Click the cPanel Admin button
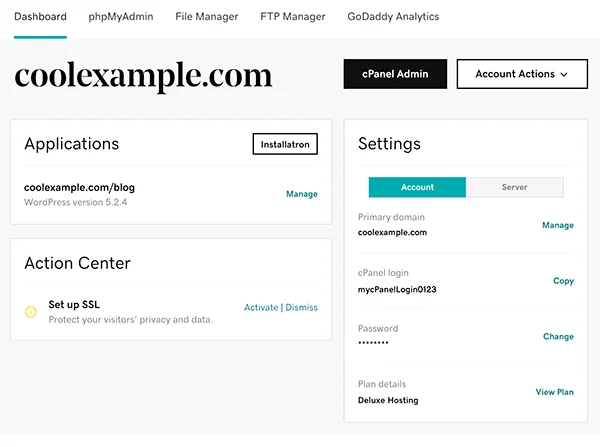600x447 pixels. click(394, 74)
